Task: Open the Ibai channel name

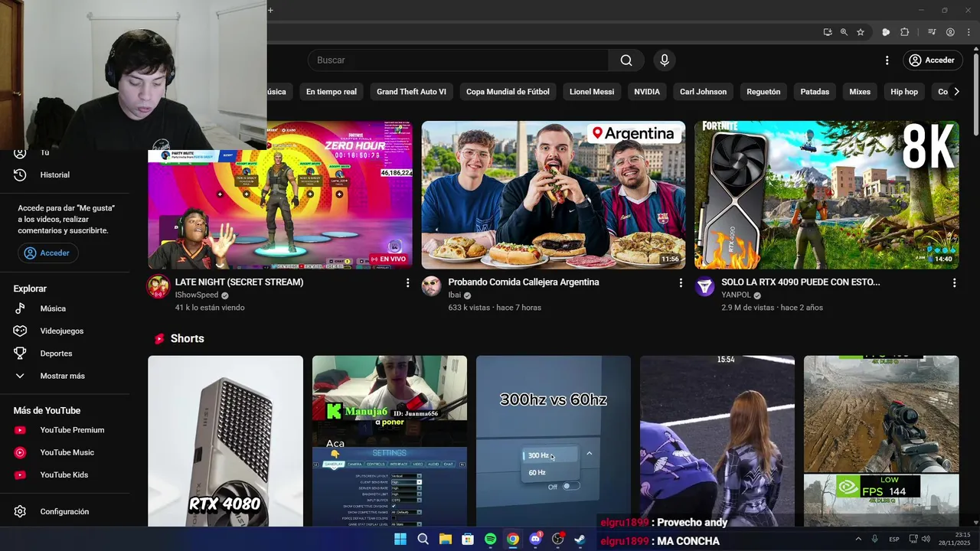Action: coord(455,295)
